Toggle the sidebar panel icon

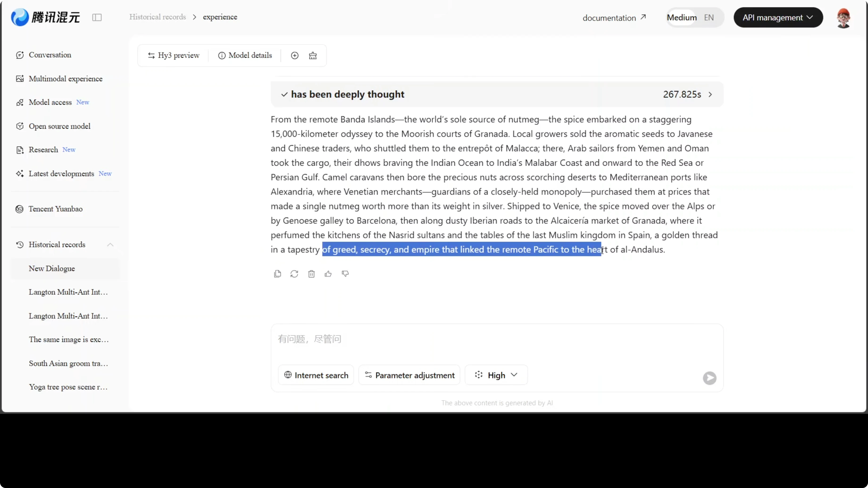(x=97, y=17)
